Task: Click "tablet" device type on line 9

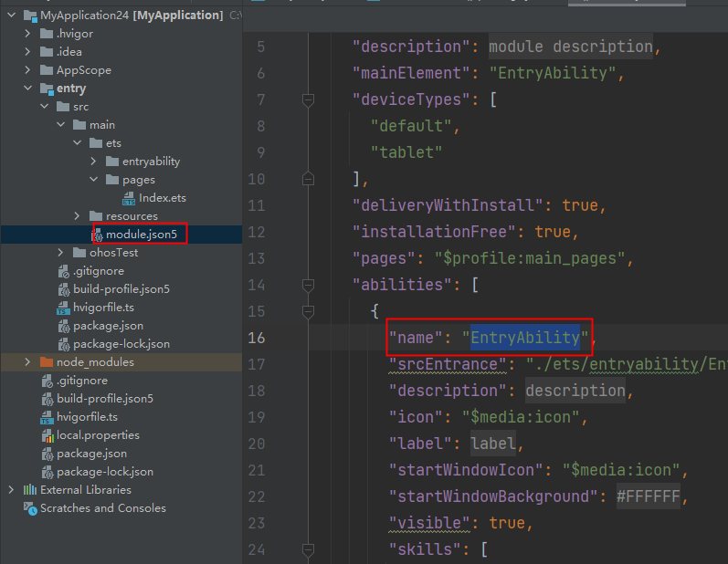Action: point(406,152)
